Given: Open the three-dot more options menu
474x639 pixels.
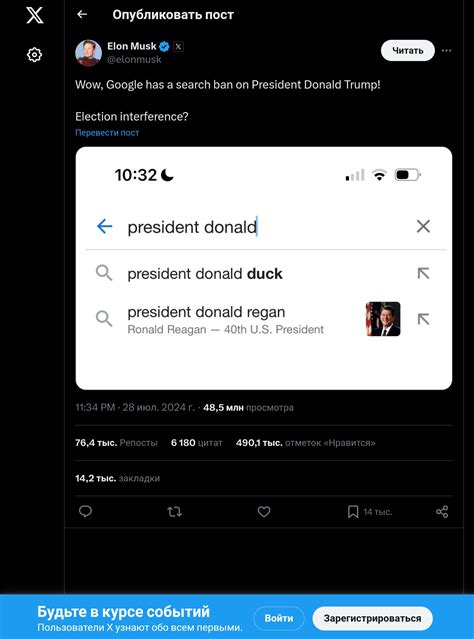Looking at the screenshot, I should [x=446, y=51].
